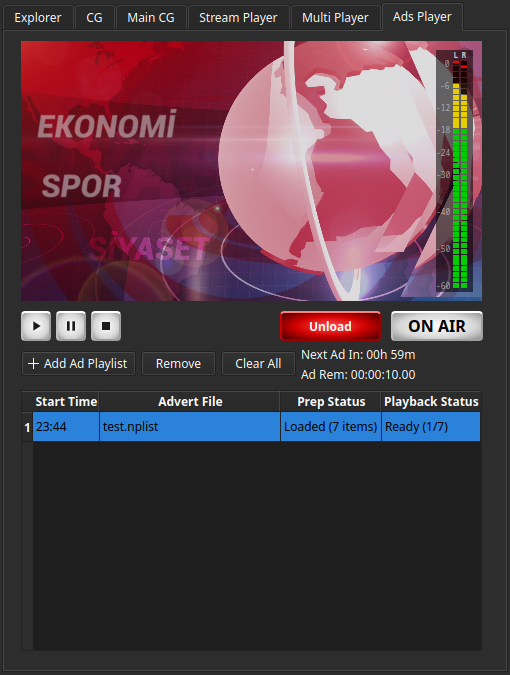Click the Advert File column header
Image resolution: width=510 pixels, height=675 pixels.
[x=190, y=402]
